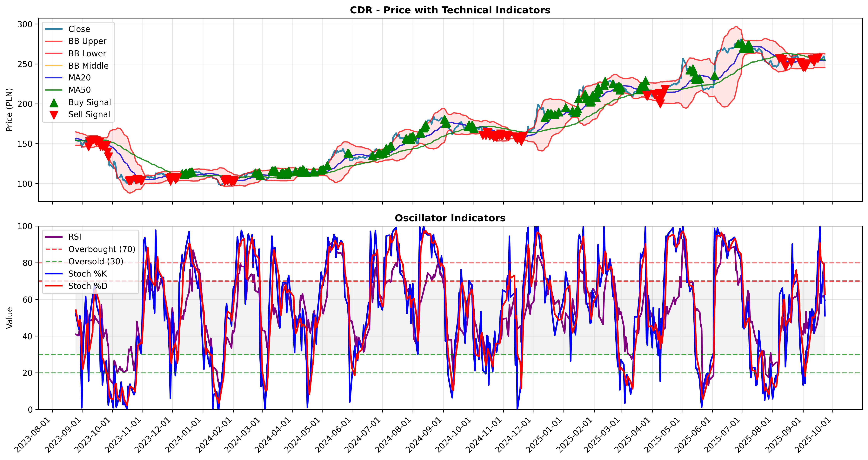868x460 pixels.
Task: Click the 100 tick on the price axis
Action: 25,184
